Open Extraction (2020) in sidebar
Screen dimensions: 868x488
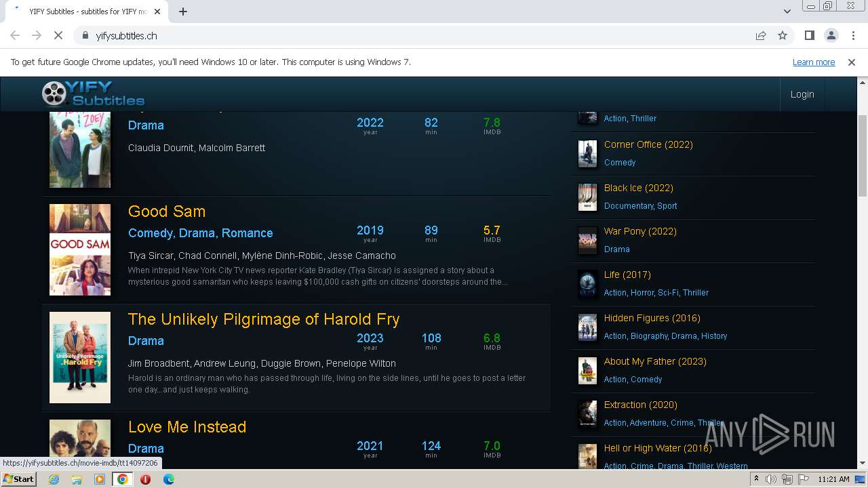click(x=641, y=405)
